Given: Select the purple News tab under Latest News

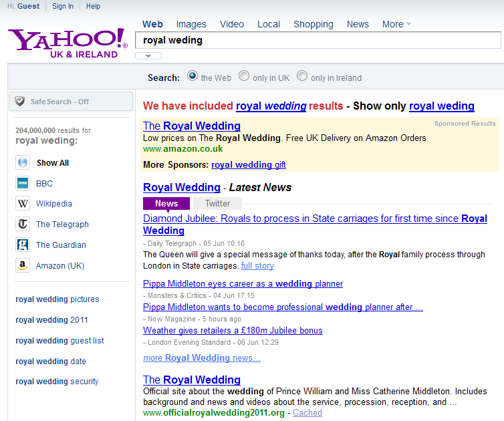Looking at the screenshot, I should (166, 203).
